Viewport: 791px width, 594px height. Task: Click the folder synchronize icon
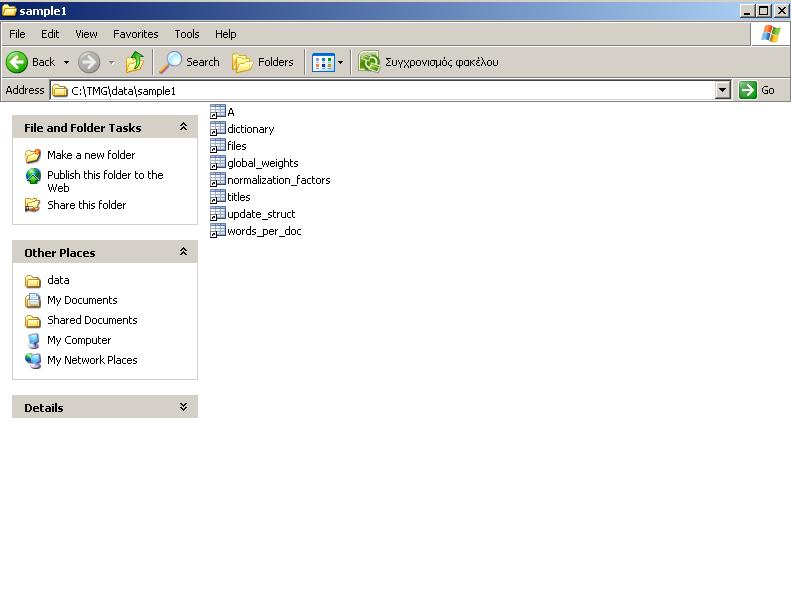(x=369, y=62)
